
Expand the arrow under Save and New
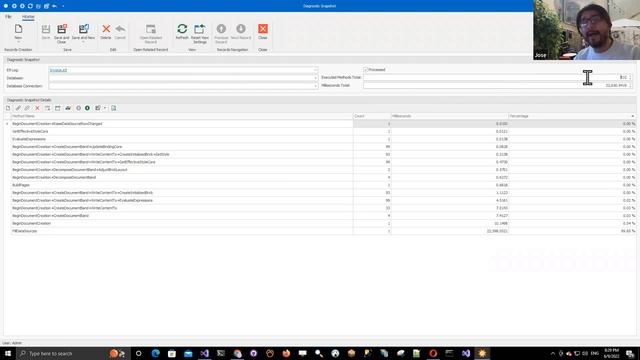click(83, 42)
